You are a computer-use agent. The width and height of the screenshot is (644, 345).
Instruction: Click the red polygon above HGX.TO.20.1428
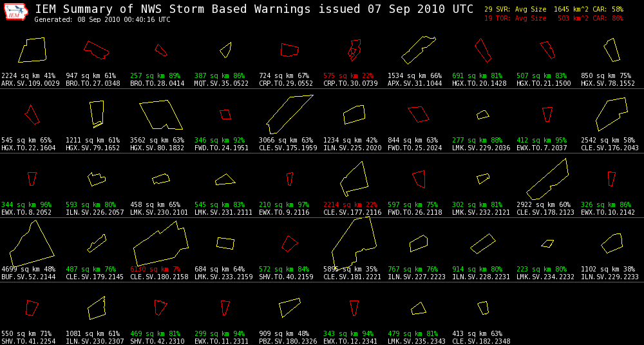(x=483, y=50)
